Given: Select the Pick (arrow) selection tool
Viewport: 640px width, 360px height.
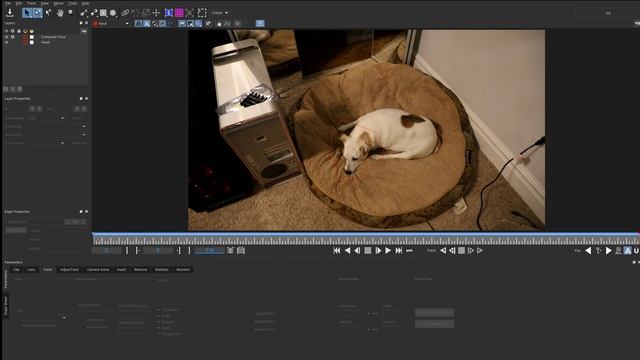Looking at the screenshot, I should click(x=27, y=13).
